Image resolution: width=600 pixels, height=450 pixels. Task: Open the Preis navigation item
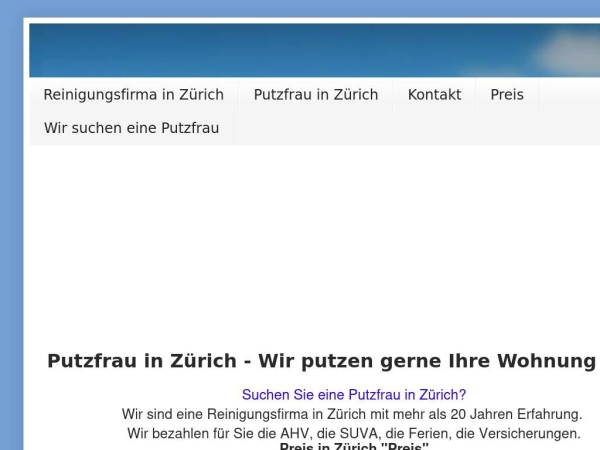(x=507, y=95)
